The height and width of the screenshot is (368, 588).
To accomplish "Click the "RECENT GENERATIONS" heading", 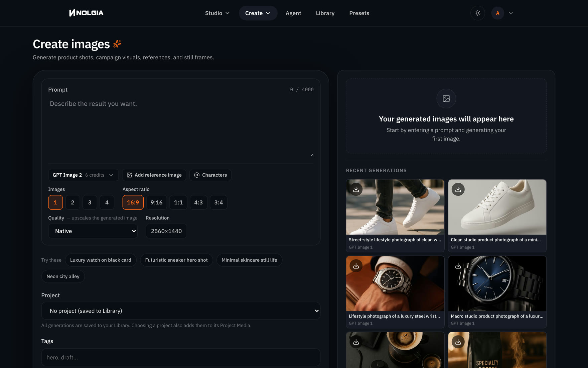I will coord(376,171).
